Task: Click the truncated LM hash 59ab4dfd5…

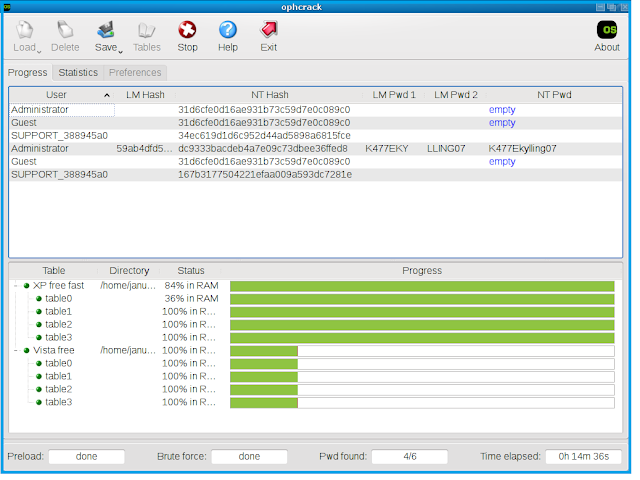Action: tap(144, 149)
